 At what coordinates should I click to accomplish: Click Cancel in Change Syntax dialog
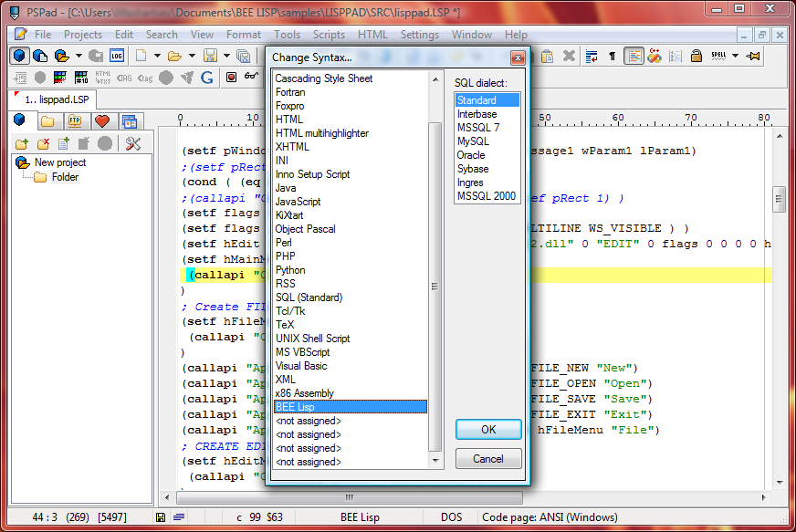[488, 458]
